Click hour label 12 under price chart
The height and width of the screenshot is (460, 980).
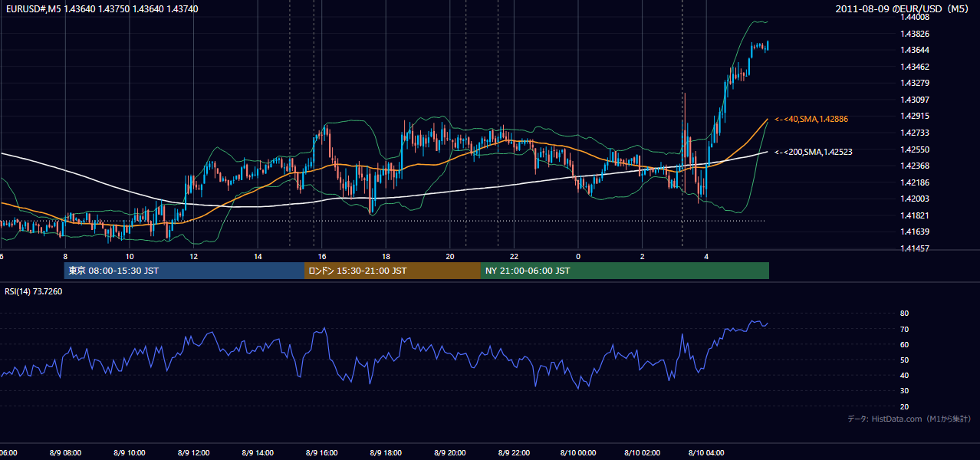click(194, 256)
